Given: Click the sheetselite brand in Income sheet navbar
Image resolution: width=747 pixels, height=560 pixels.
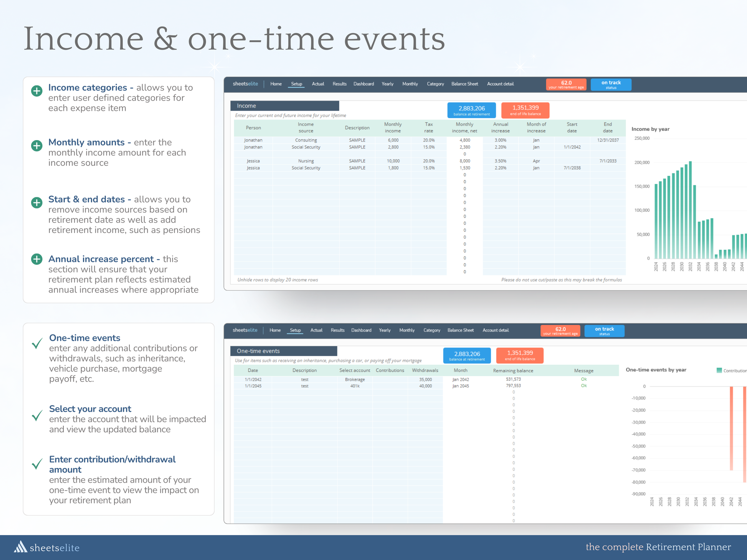Looking at the screenshot, I should 245,84.
